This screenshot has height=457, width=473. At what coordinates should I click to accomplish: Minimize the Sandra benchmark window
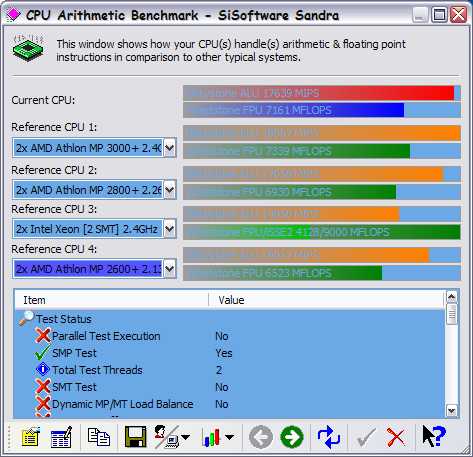(x=420, y=15)
